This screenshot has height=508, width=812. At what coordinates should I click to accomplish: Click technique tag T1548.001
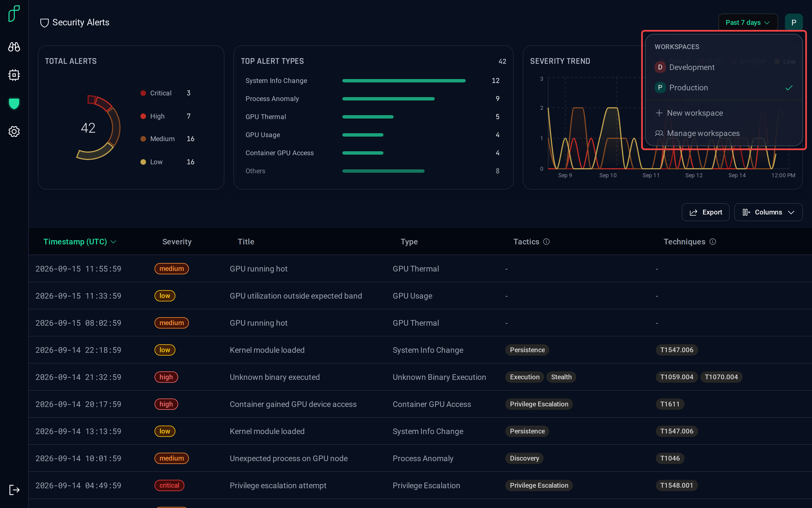[676, 485]
